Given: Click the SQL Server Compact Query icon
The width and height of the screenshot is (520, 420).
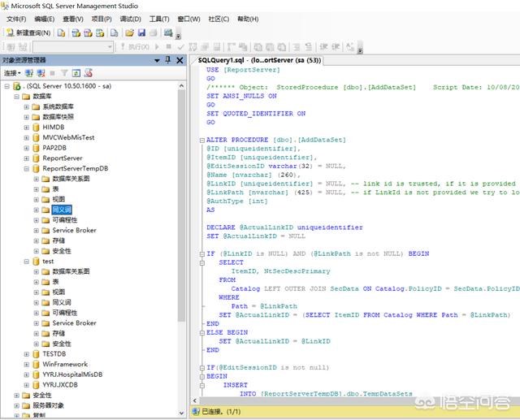Looking at the screenshot, I should point(115,32).
